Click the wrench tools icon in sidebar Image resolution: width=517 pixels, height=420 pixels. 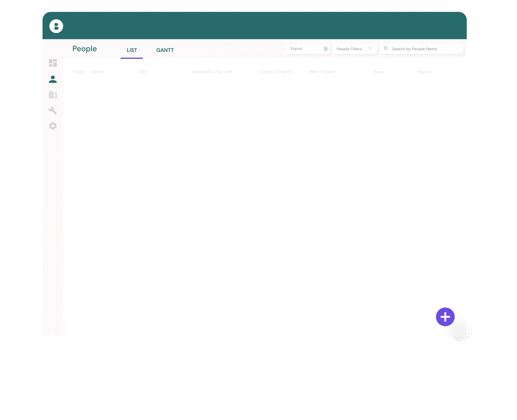click(53, 110)
